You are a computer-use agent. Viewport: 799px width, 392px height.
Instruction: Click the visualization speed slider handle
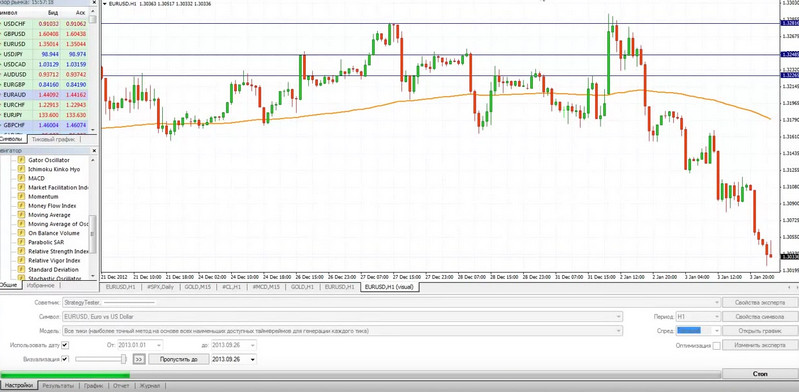(x=124, y=359)
